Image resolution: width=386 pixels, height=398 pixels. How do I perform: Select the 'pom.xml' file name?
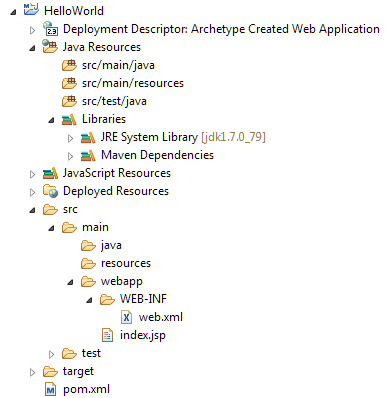click(86, 390)
